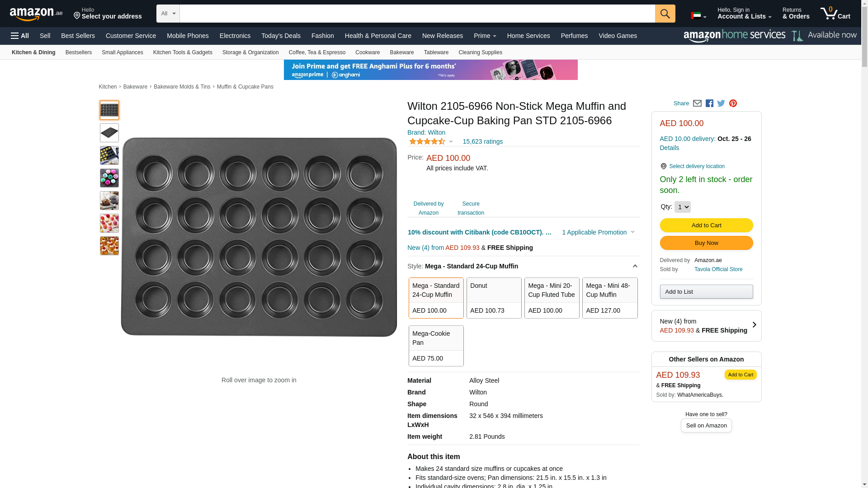868x488 pixels.
Task: View the colorful cupcakes thumbnail image
Action: point(109,178)
